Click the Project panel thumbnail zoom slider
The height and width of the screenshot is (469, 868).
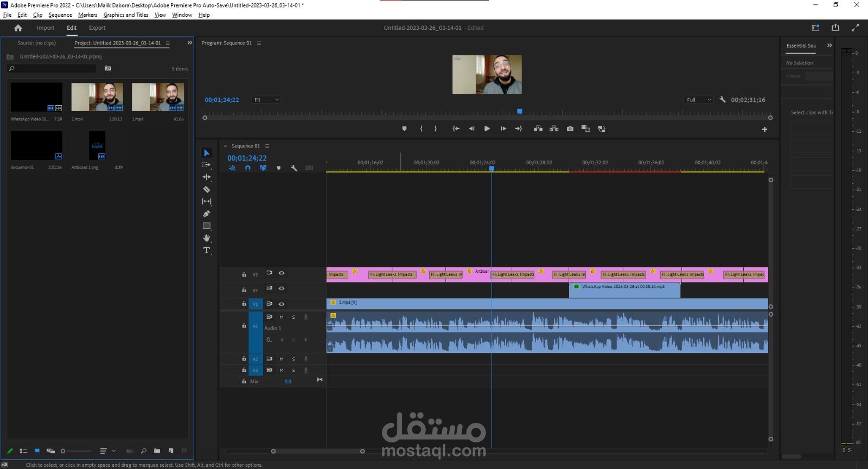coord(76,451)
